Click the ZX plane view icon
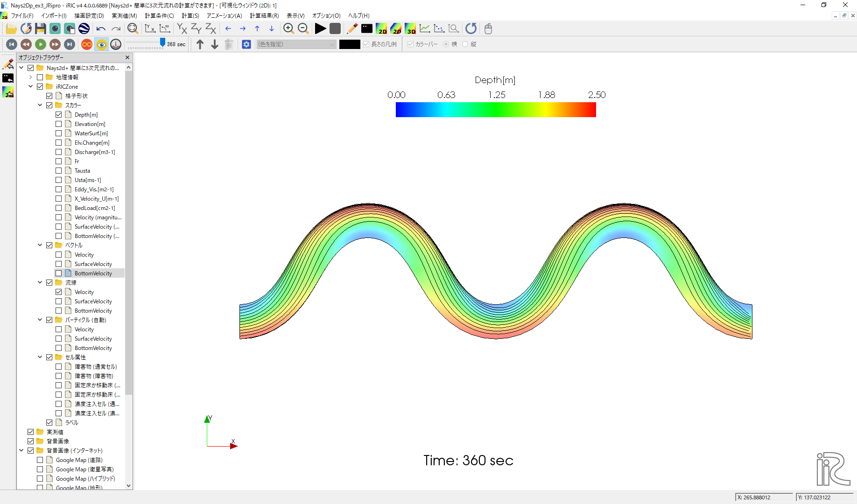 [211, 29]
